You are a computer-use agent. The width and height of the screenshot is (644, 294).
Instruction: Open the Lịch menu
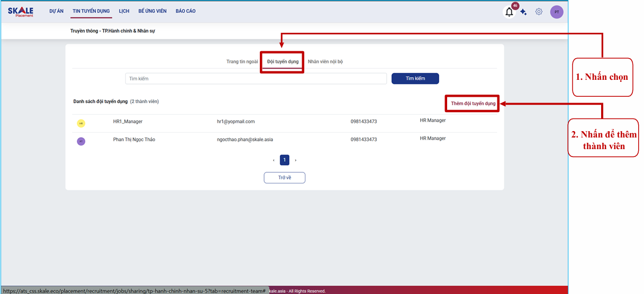(x=124, y=11)
